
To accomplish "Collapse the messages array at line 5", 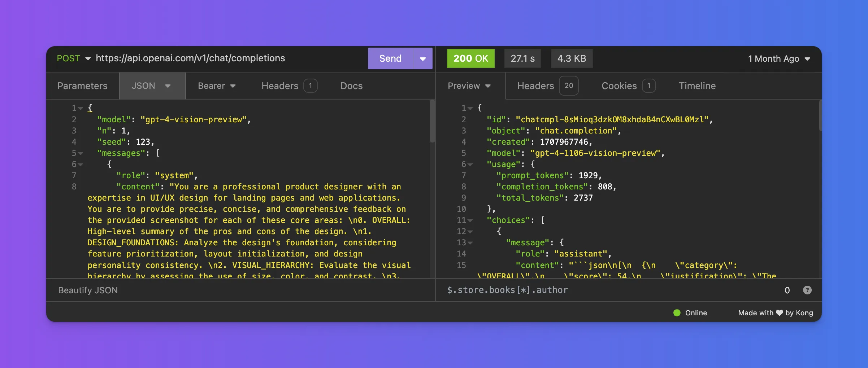I will pyautogui.click(x=81, y=153).
